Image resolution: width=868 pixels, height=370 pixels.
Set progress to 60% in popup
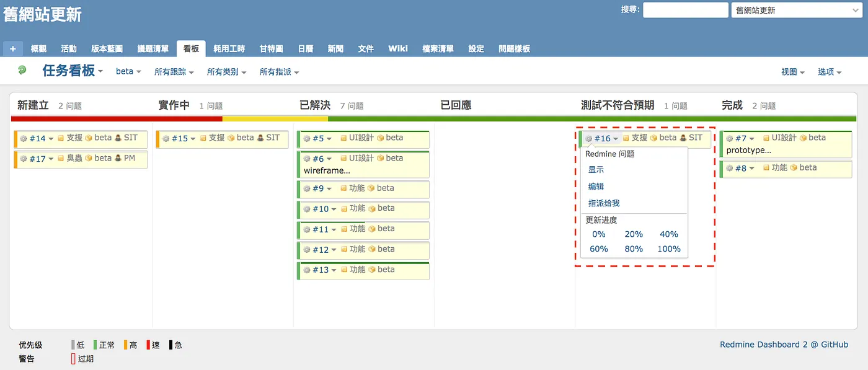[x=599, y=249]
